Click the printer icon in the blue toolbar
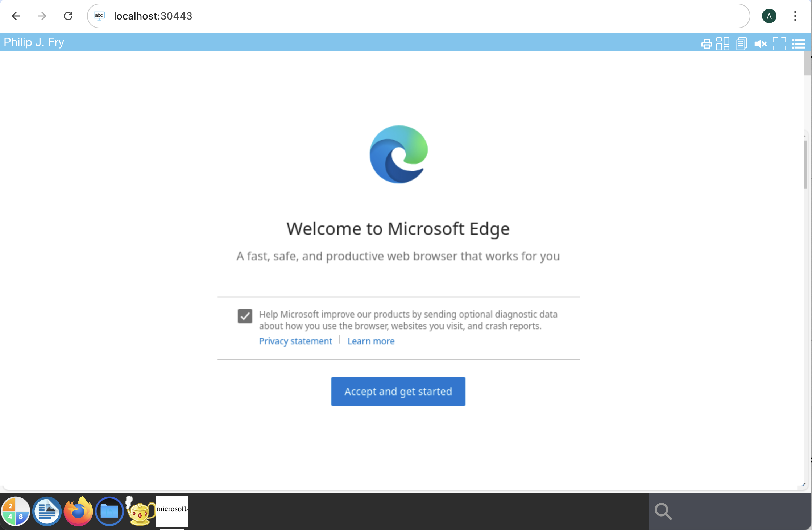Image resolution: width=812 pixels, height=530 pixels. (707, 44)
